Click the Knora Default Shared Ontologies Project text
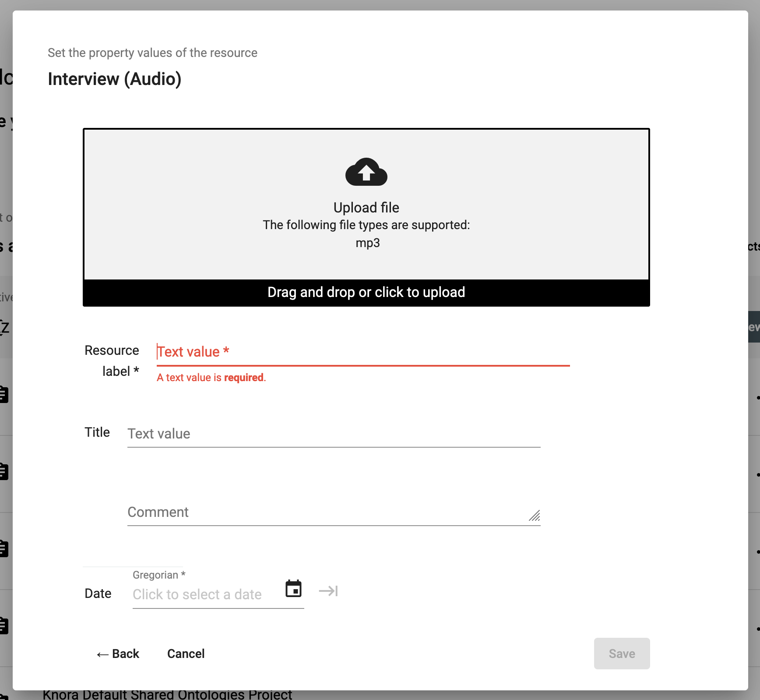Image resolution: width=760 pixels, height=700 pixels. click(x=167, y=695)
